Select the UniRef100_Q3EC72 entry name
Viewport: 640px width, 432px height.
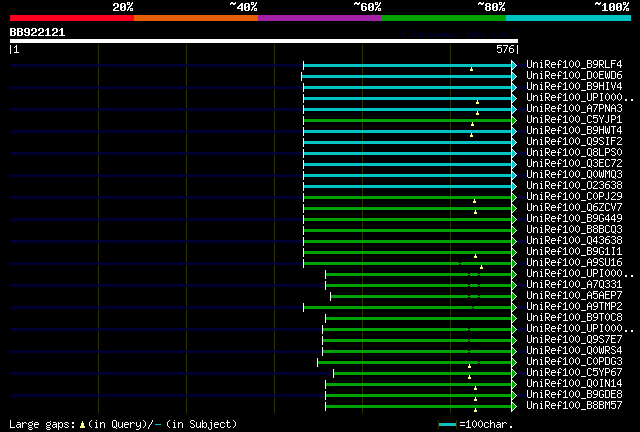point(574,164)
